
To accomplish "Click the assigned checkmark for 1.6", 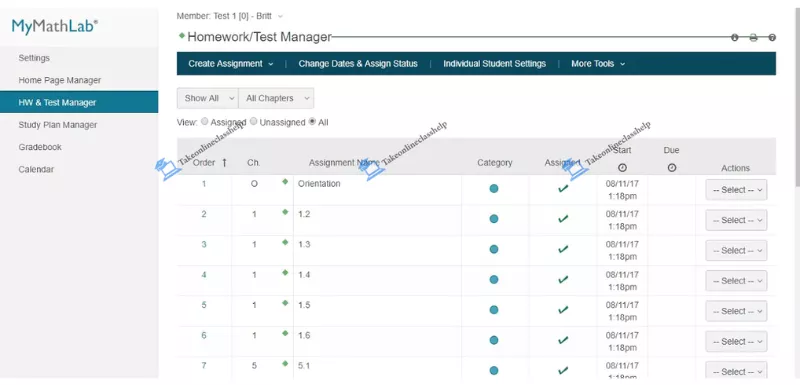I will (x=563, y=340).
